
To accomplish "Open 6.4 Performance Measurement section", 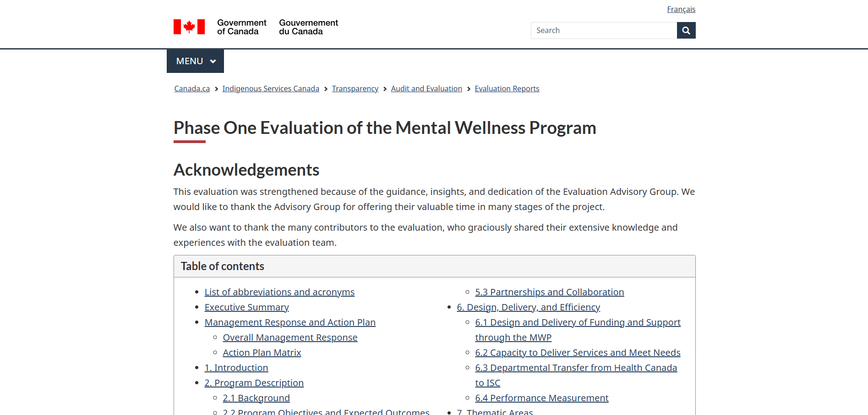I will [x=541, y=398].
